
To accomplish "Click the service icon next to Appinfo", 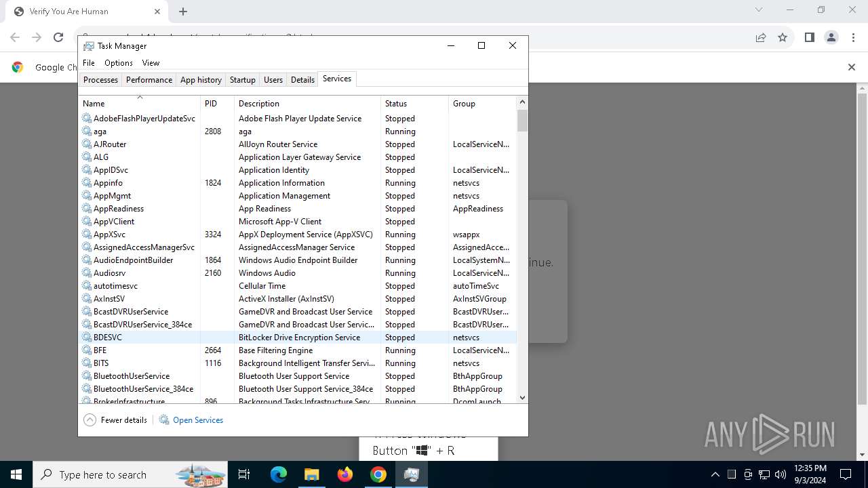I will (x=87, y=182).
